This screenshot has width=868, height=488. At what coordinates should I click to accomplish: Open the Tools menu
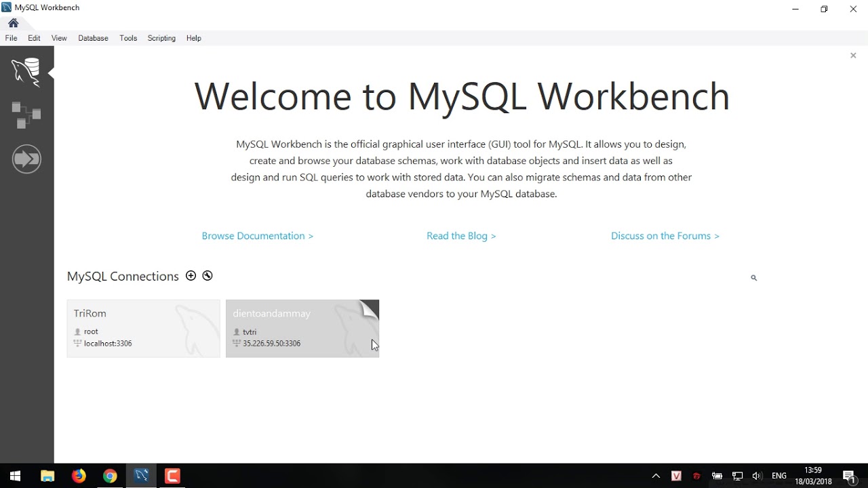coord(128,38)
